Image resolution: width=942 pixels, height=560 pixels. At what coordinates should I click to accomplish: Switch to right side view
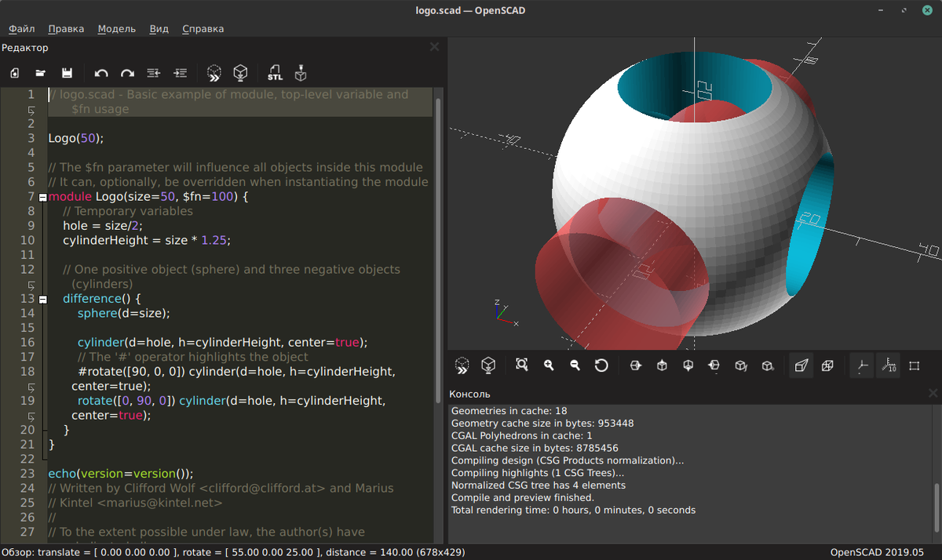coord(636,365)
